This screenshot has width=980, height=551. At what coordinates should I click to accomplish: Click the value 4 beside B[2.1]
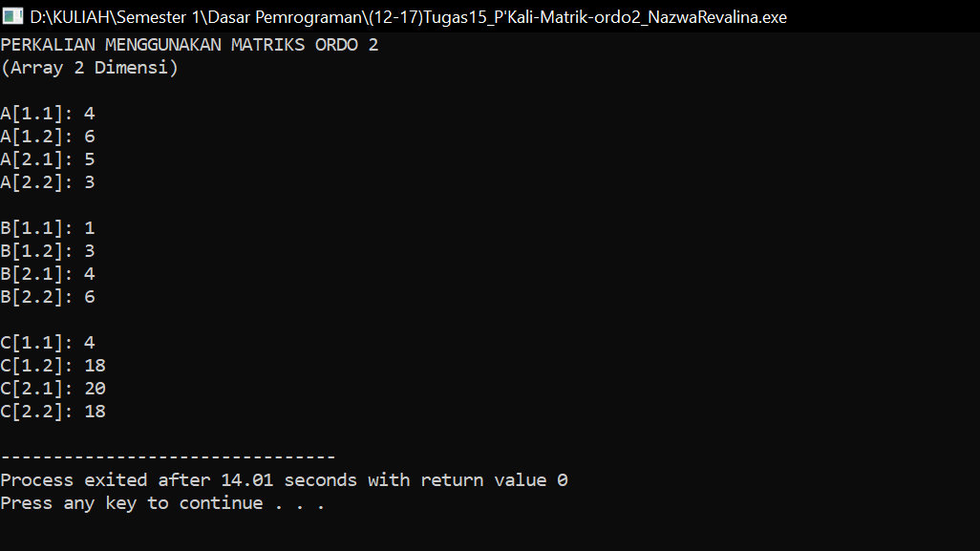[x=89, y=273]
